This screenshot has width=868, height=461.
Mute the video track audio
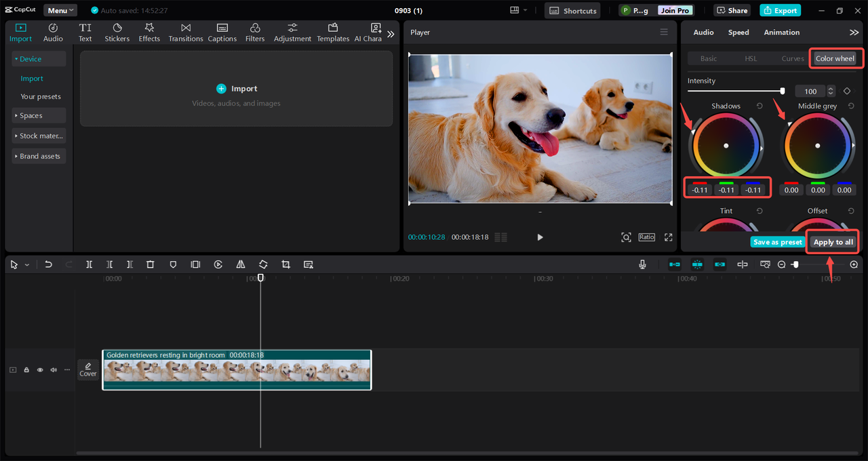[x=54, y=369]
